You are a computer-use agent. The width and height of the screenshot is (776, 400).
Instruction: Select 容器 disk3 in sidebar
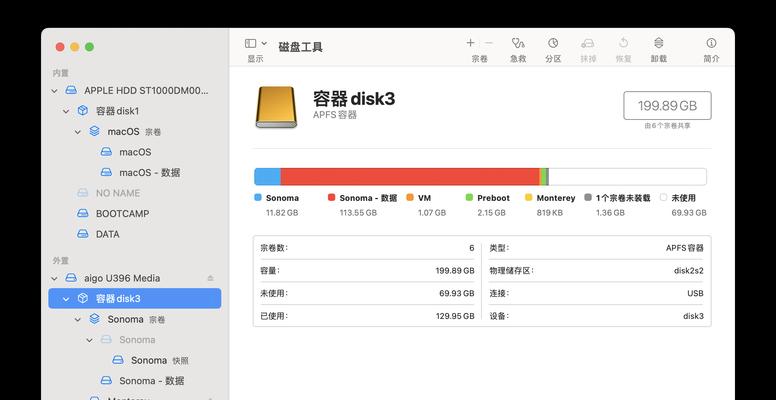pos(135,299)
